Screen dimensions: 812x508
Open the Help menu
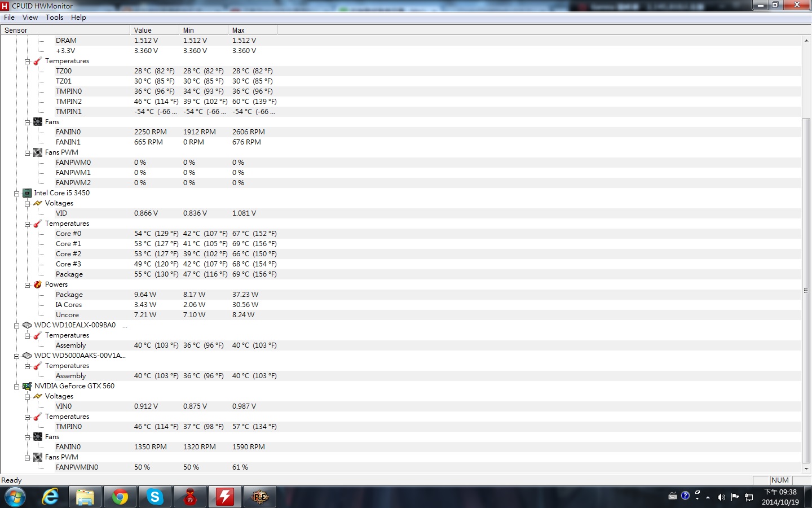pos(78,17)
